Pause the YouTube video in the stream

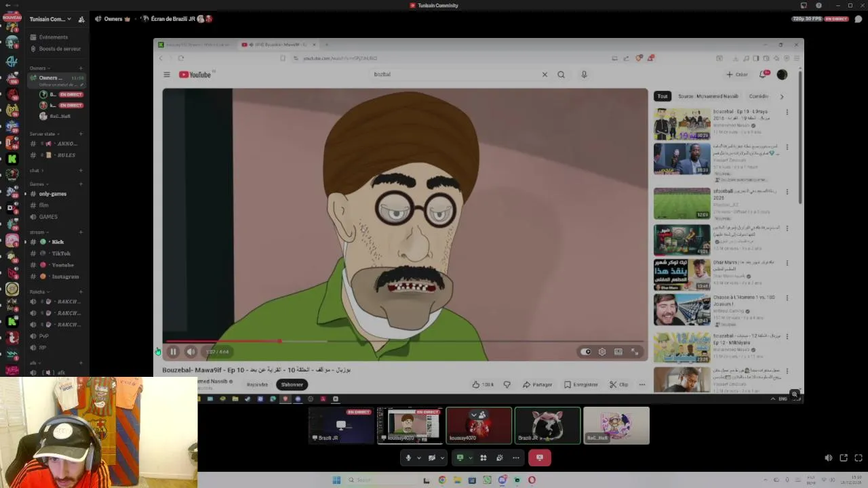point(173,352)
